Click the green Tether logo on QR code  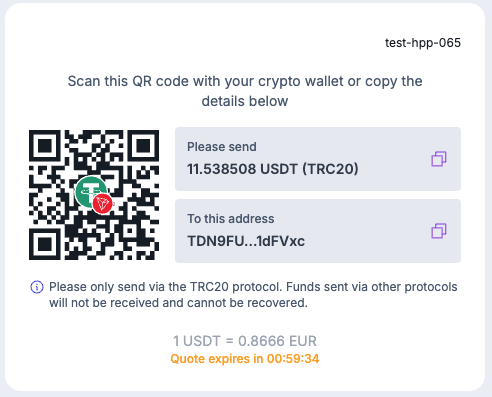pos(90,191)
